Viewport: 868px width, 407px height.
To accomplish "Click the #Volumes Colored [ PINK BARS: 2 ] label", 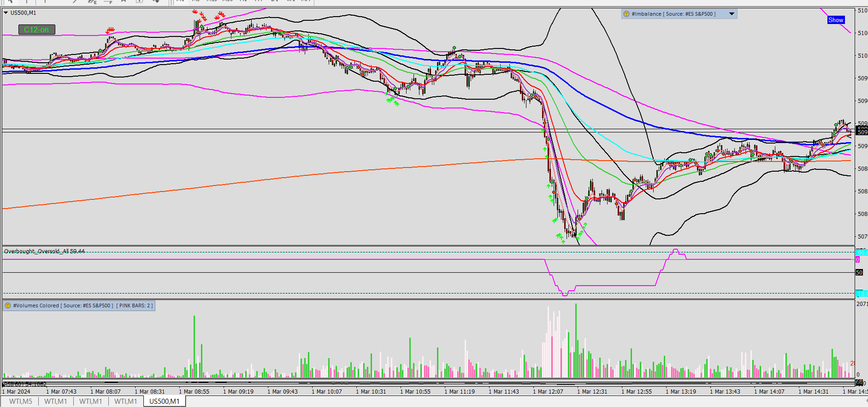I will tap(83, 305).
